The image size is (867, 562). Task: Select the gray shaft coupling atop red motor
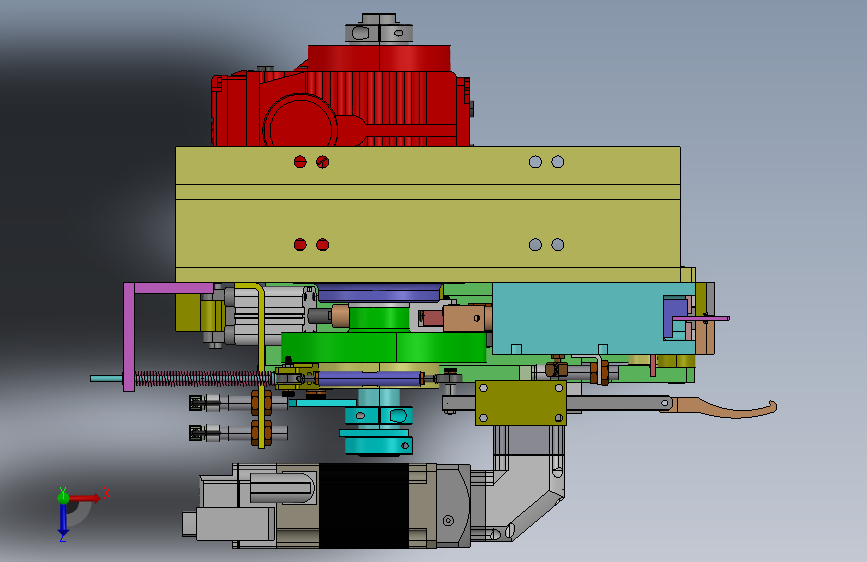379,29
